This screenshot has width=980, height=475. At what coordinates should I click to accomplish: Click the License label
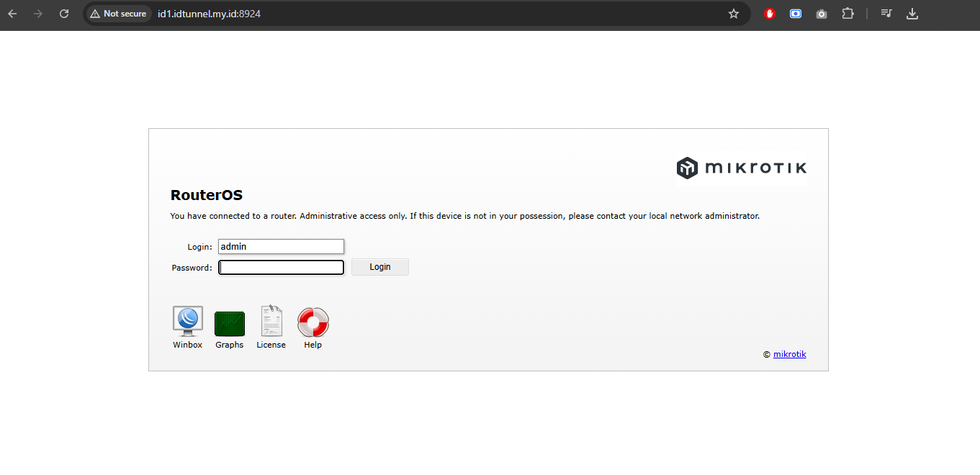coord(271,345)
